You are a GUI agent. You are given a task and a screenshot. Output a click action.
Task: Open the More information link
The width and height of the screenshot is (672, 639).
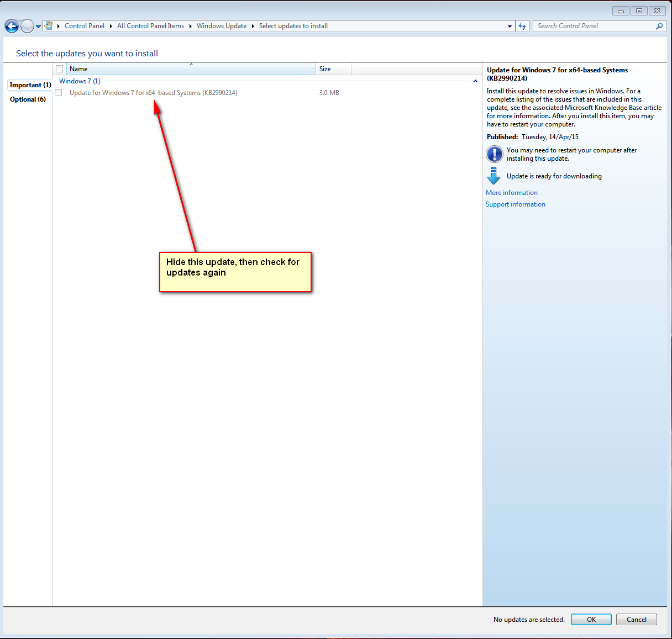point(512,193)
